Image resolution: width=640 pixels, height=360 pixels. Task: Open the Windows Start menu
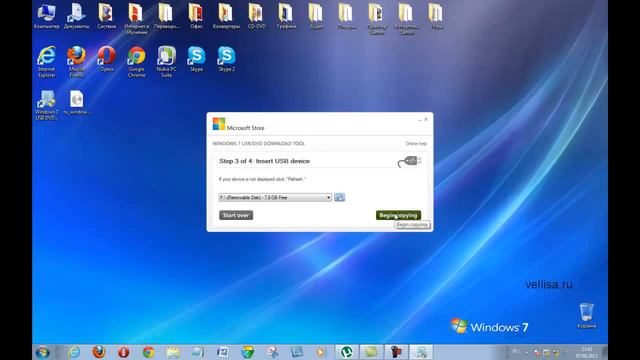point(43,352)
